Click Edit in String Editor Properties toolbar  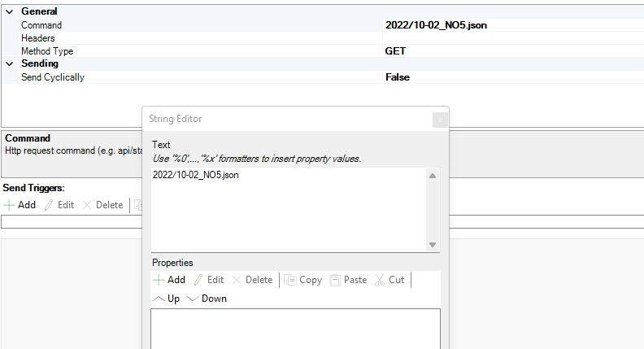pyautogui.click(x=208, y=280)
